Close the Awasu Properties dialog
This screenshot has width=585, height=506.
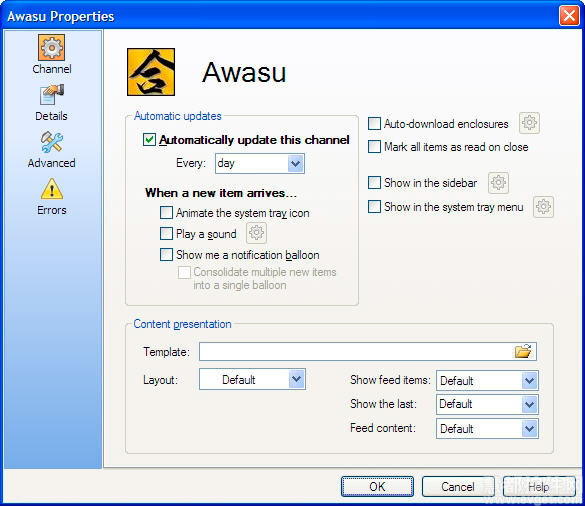click(x=569, y=16)
